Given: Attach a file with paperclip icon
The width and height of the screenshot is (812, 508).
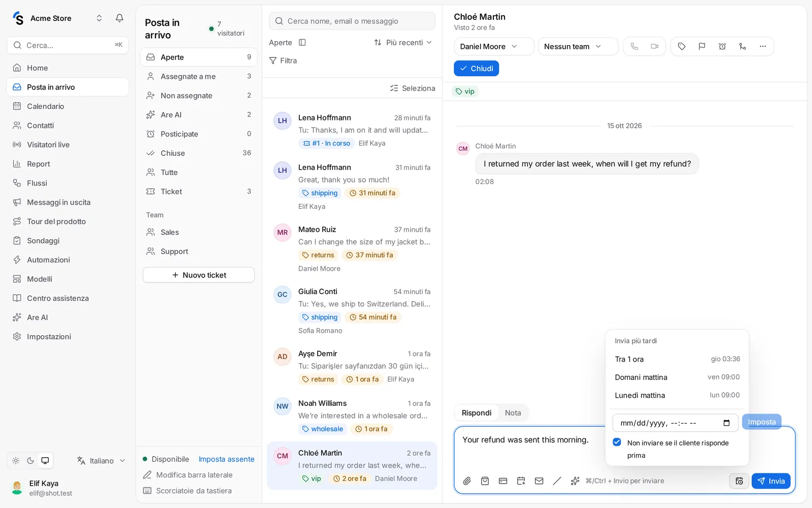Looking at the screenshot, I should click(x=467, y=481).
